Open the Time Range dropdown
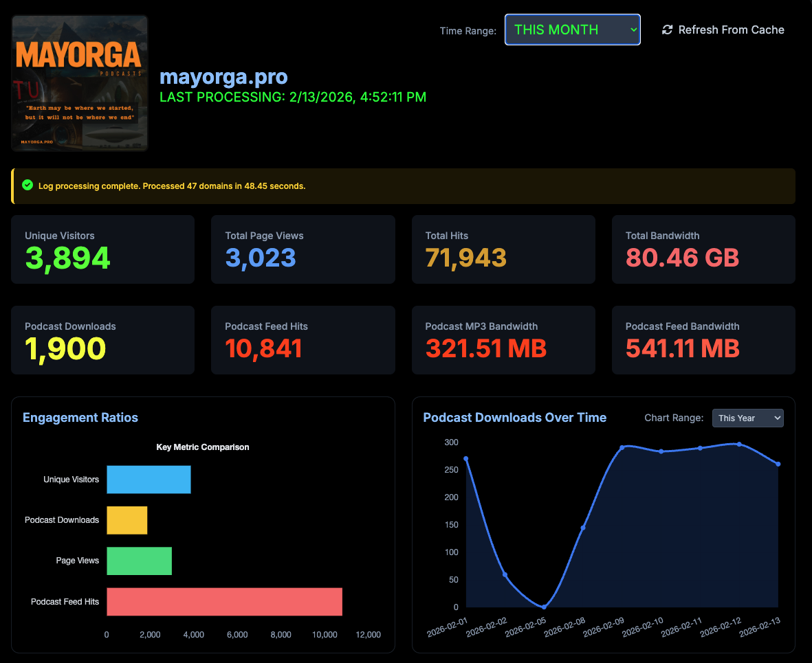Image resolution: width=812 pixels, height=663 pixels. (x=572, y=30)
